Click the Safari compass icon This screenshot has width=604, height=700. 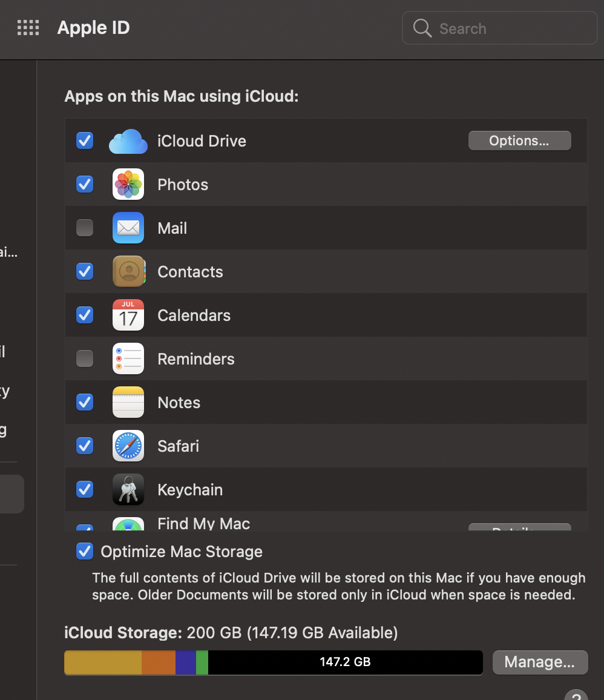(x=128, y=446)
